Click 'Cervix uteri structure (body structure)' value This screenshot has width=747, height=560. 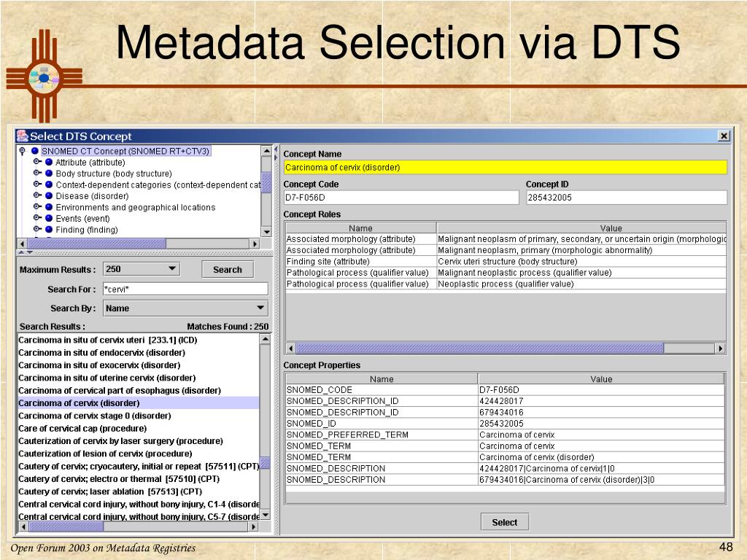click(508, 262)
